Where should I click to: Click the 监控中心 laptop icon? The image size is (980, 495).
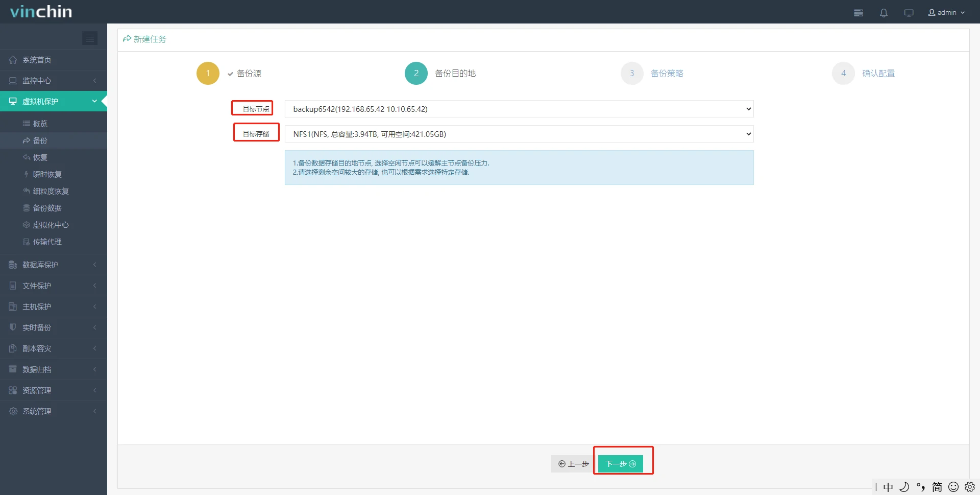coord(13,81)
